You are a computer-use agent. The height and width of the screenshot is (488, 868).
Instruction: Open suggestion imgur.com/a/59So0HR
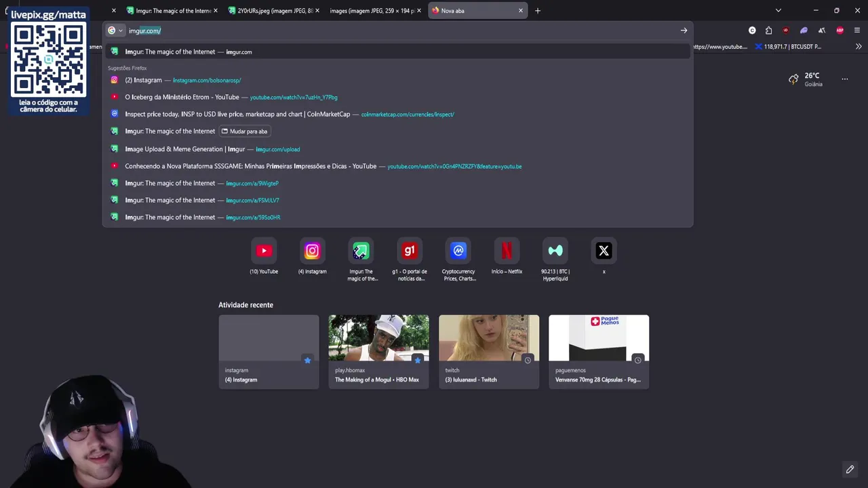[397, 217]
